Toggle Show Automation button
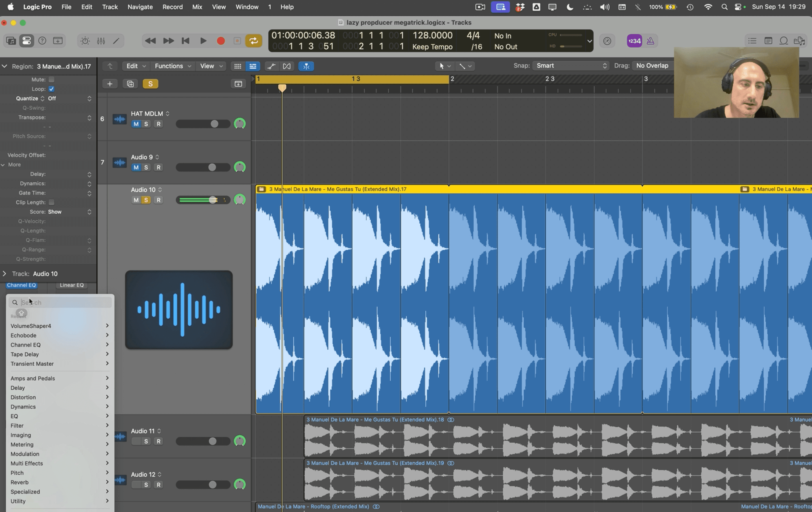812x512 pixels. (271, 66)
